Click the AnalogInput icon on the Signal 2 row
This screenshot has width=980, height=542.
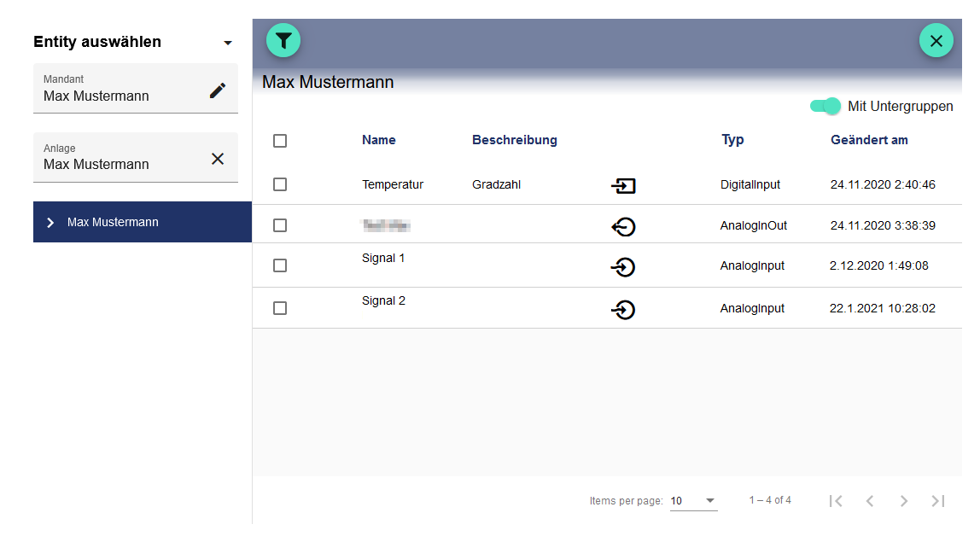(x=623, y=310)
